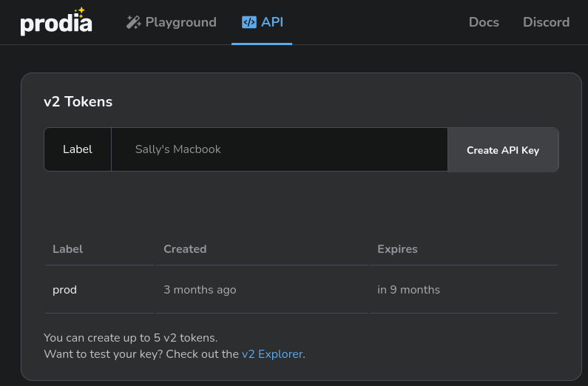The height and width of the screenshot is (386, 588).
Task: Click the magic wand Playground icon
Action: (133, 22)
